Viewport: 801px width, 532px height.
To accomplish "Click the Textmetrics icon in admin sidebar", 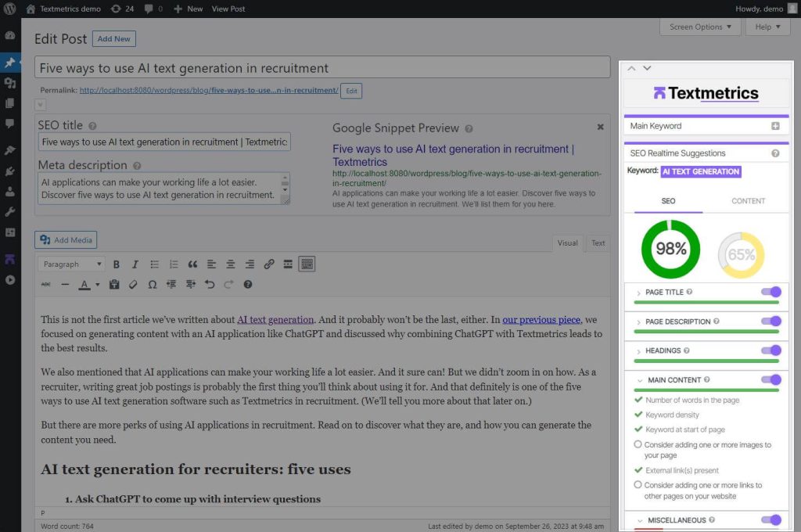I will tap(10, 259).
